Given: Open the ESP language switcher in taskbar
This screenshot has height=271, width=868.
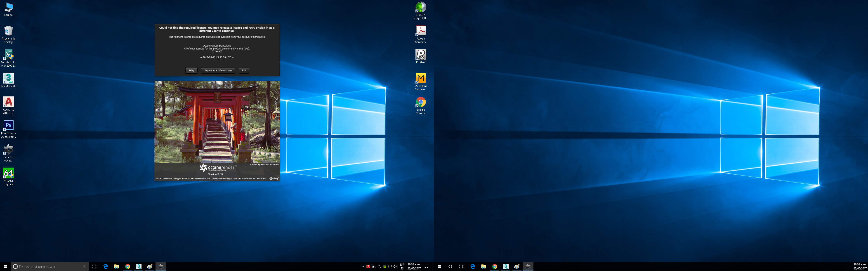Looking at the screenshot, I should pos(402,267).
